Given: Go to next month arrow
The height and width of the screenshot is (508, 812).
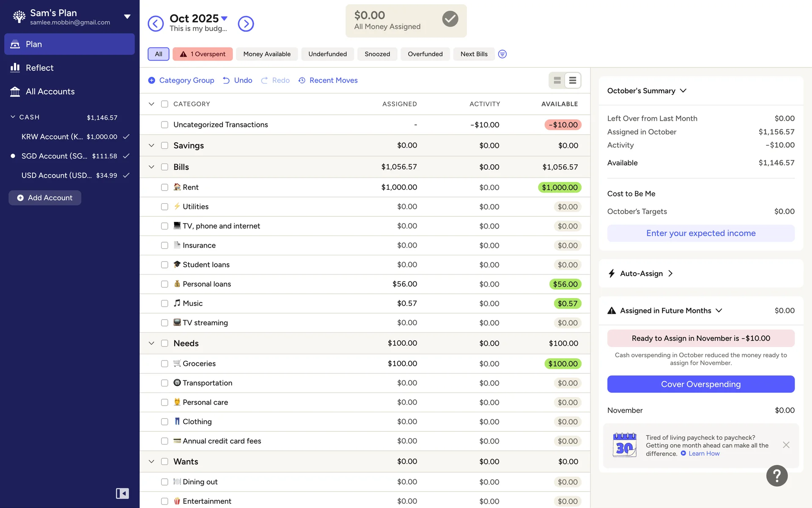Looking at the screenshot, I should point(246,24).
